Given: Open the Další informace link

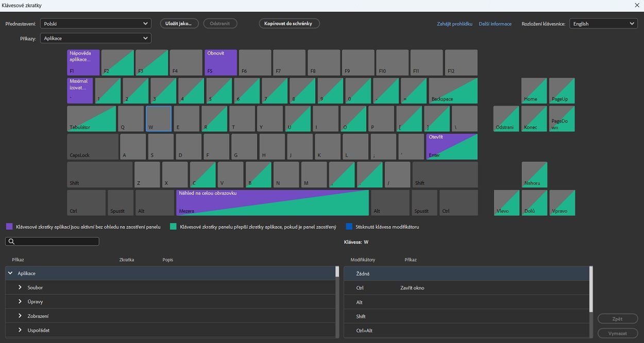Looking at the screenshot, I should click(495, 24).
